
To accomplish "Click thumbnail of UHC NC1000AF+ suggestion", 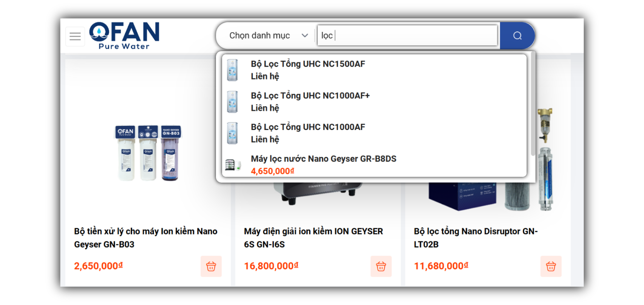I will tap(232, 102).
